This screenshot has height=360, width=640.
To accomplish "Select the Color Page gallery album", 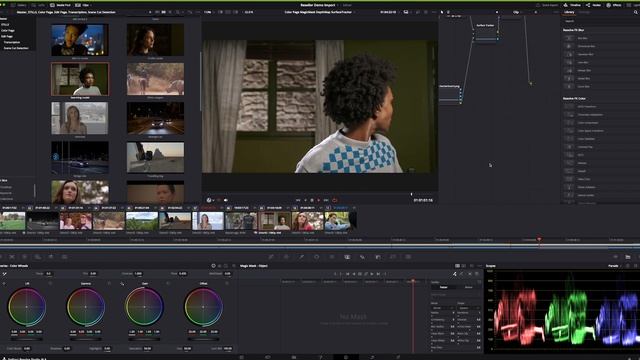I will [8, 30].
